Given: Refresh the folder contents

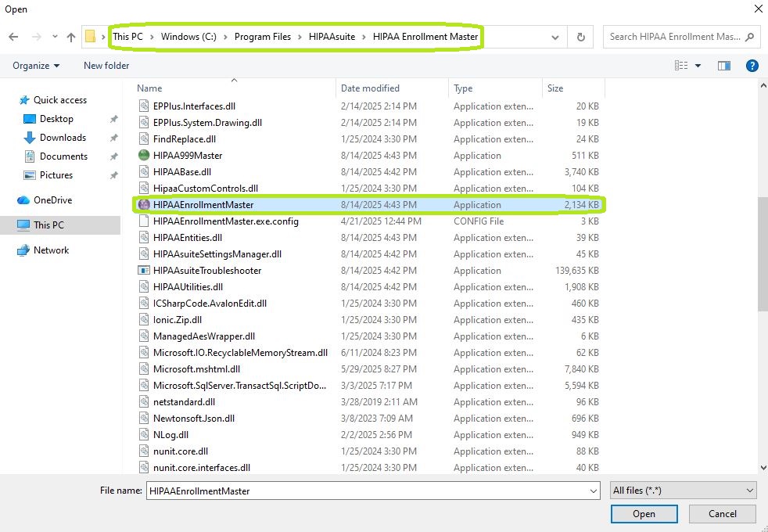Looking at the screenshot, I should coord(580,37).
